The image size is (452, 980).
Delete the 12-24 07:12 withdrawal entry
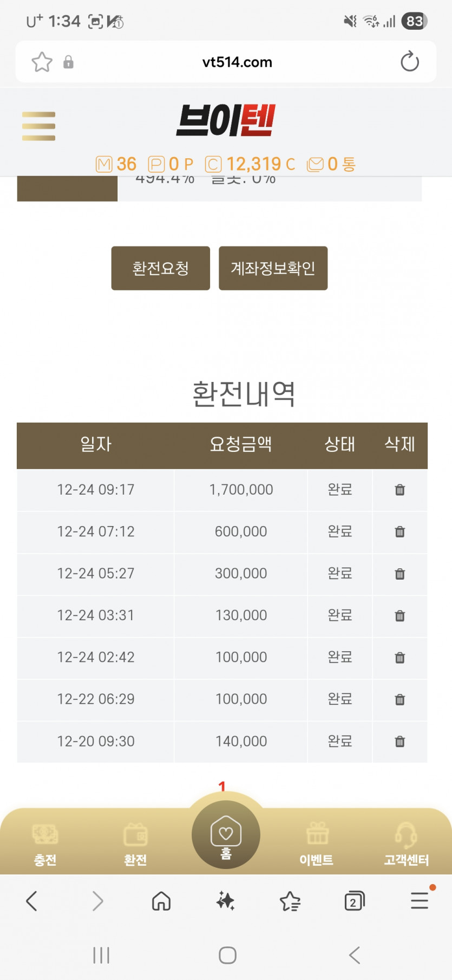[400, 531]
